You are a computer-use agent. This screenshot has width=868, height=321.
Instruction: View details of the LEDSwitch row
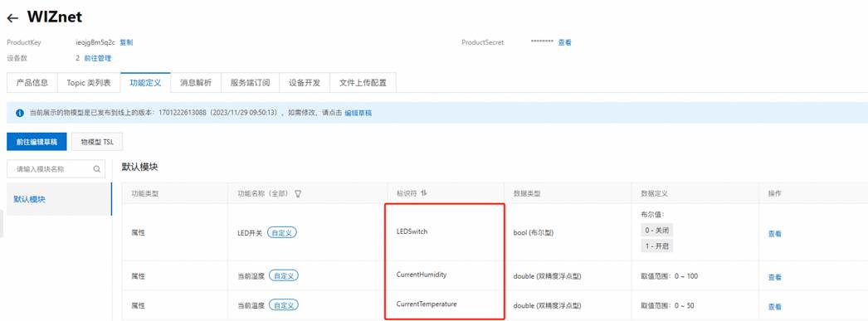pos(774,234)
